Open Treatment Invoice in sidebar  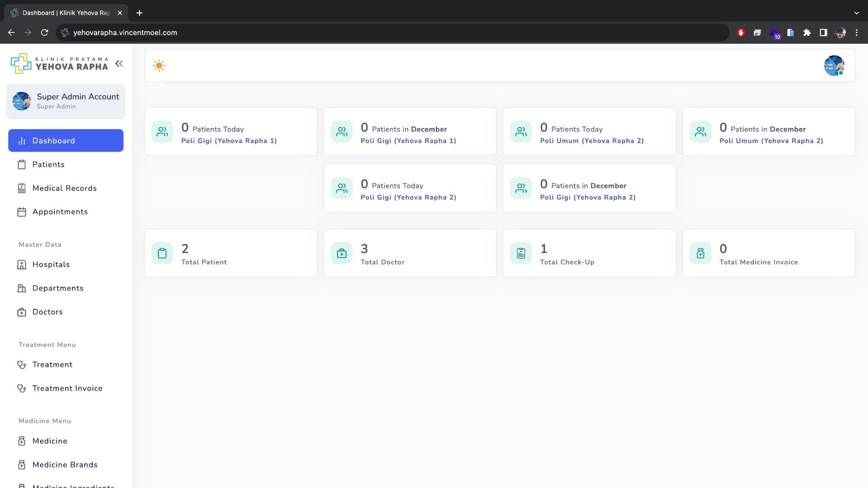point(67,389)
